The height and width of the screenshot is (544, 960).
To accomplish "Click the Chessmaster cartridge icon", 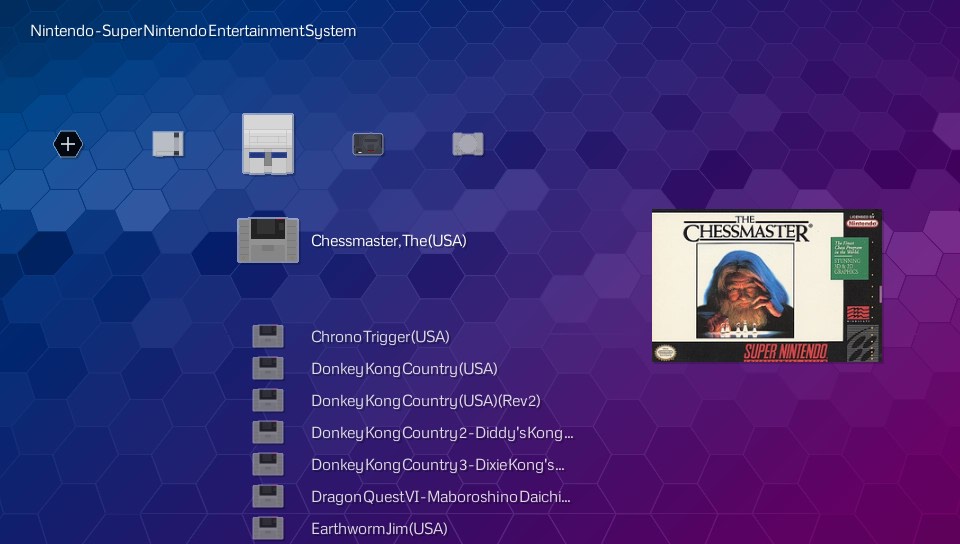I will pos(268,240).
